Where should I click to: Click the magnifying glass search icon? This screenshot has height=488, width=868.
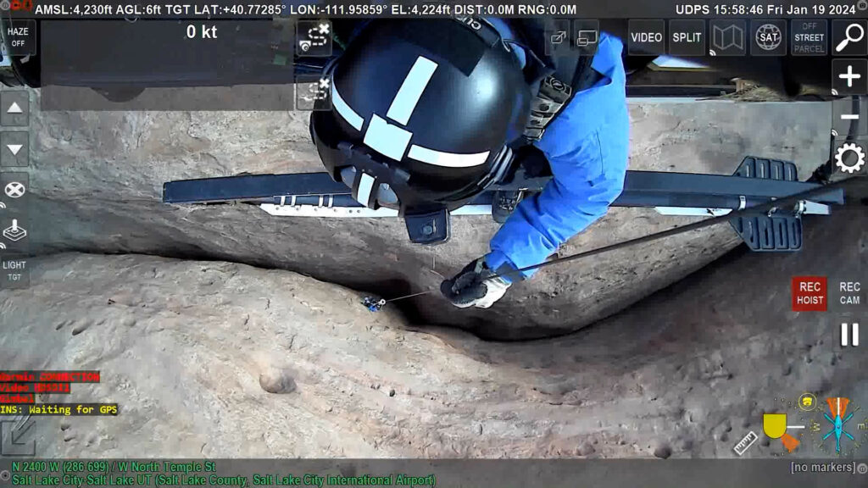[x=849, y=38]
